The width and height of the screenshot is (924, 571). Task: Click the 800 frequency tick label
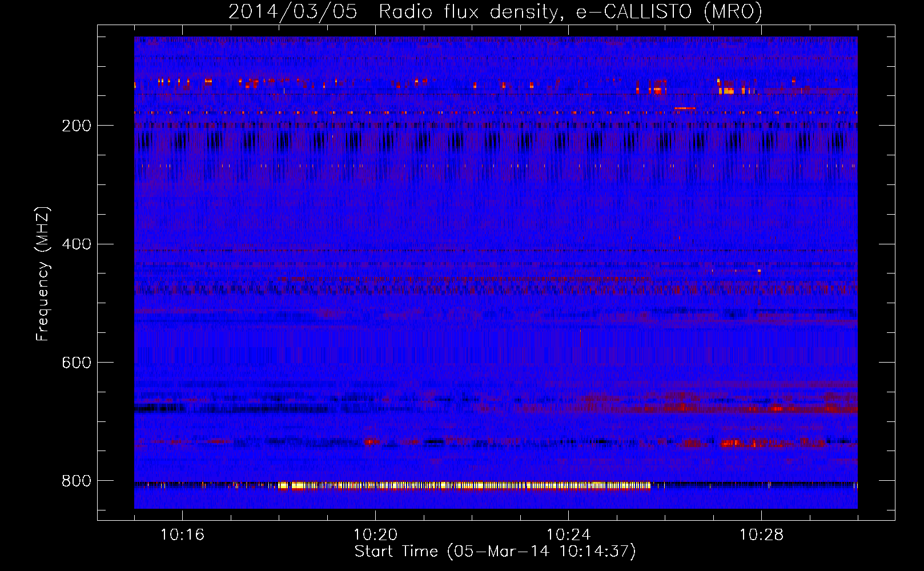click(x=77, y=481)
